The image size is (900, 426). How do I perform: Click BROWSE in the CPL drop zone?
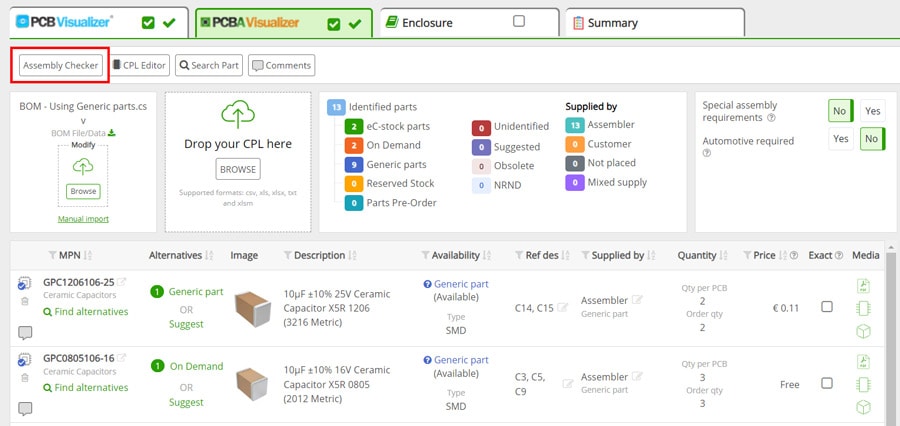(238, 169)
